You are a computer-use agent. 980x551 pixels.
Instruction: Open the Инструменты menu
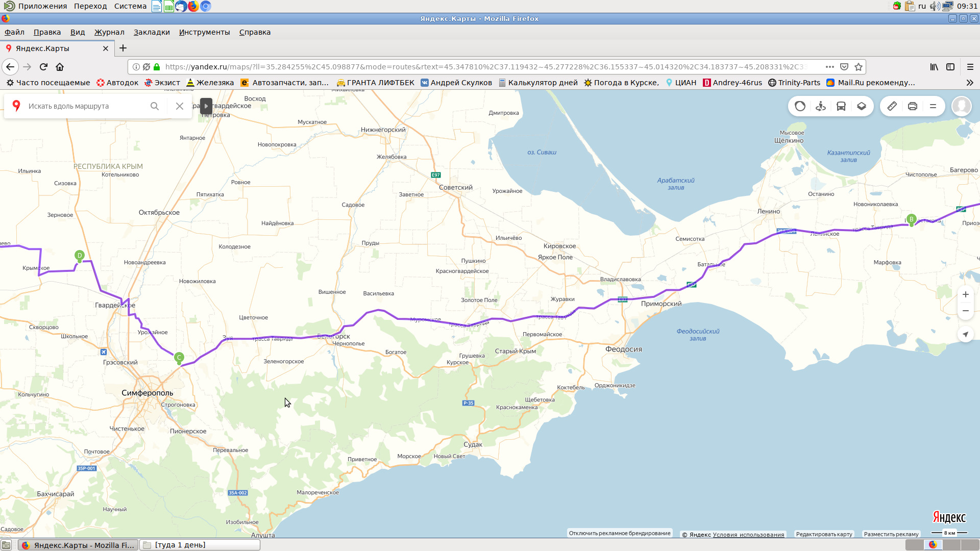(x=204, y=32)
